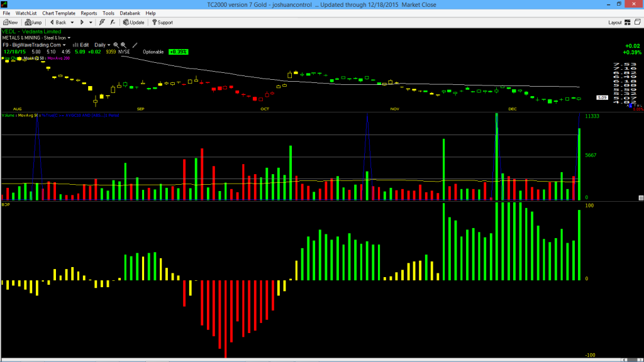The image size is (644, 362).
Task: Open the Databank menu
Action: pos(130,13)
